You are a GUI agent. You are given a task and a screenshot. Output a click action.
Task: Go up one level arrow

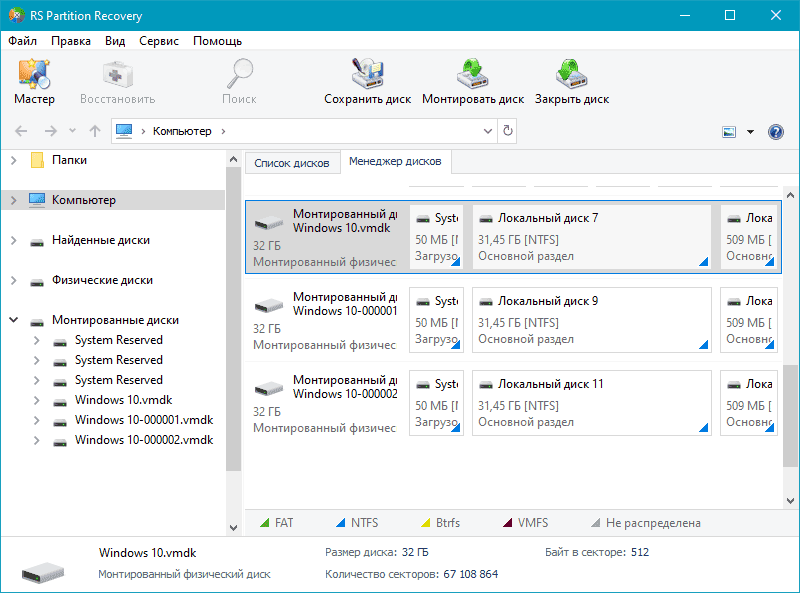pos(95,131)
